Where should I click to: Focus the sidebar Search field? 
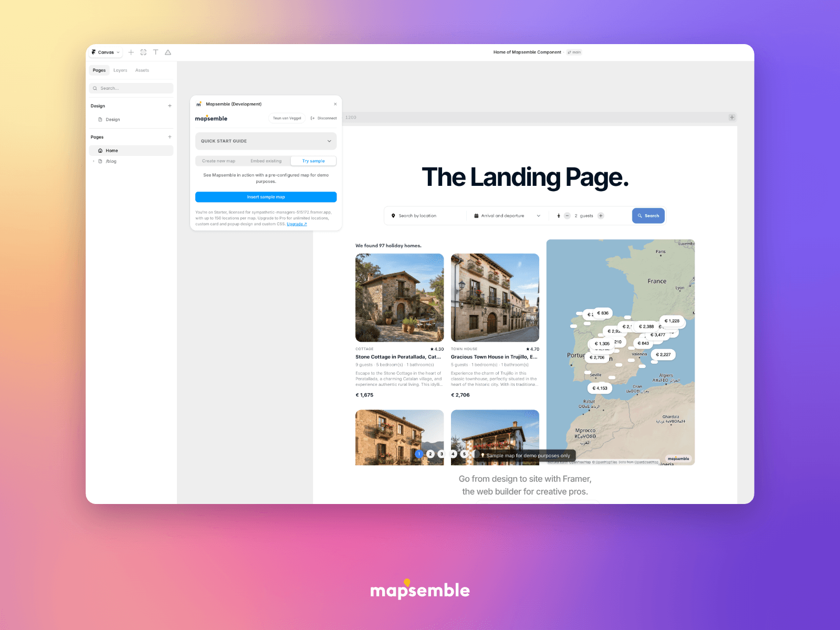(131, 88)
